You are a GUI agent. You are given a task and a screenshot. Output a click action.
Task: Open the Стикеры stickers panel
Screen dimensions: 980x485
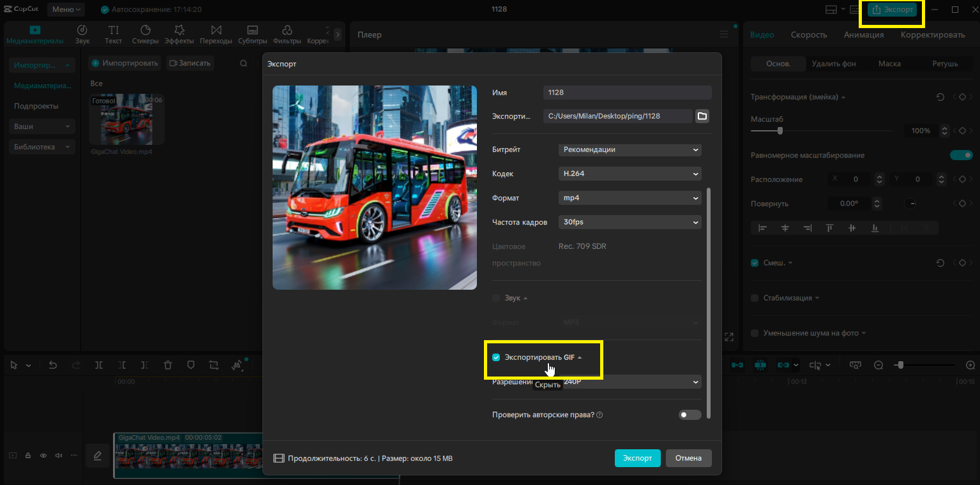tap(145, 34)
